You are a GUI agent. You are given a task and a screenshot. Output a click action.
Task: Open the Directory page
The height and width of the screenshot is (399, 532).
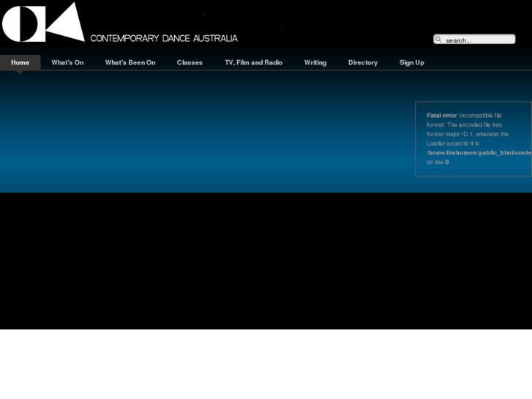[x=363, y=62]
